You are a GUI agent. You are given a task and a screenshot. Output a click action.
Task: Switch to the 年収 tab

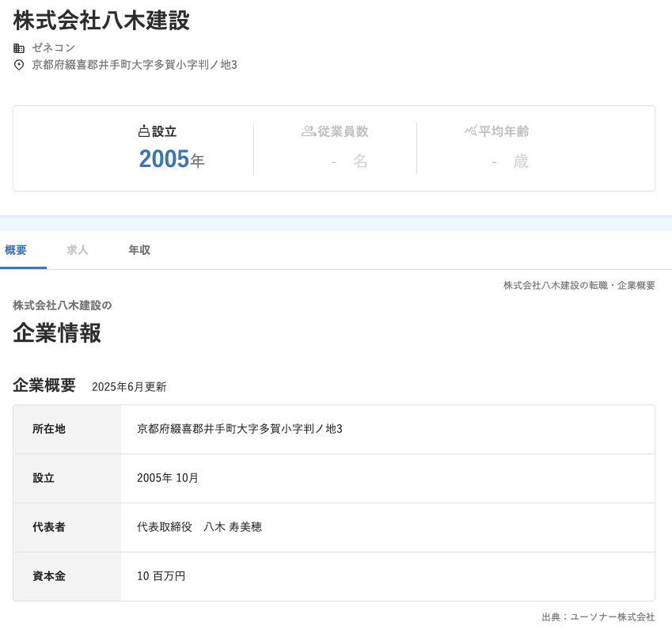tap(139, 250)
